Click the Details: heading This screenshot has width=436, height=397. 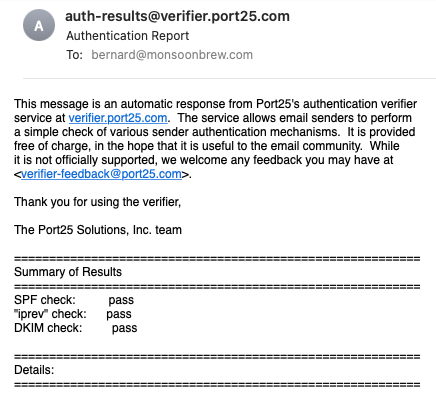pyautogui.click(x=34, y=370)
